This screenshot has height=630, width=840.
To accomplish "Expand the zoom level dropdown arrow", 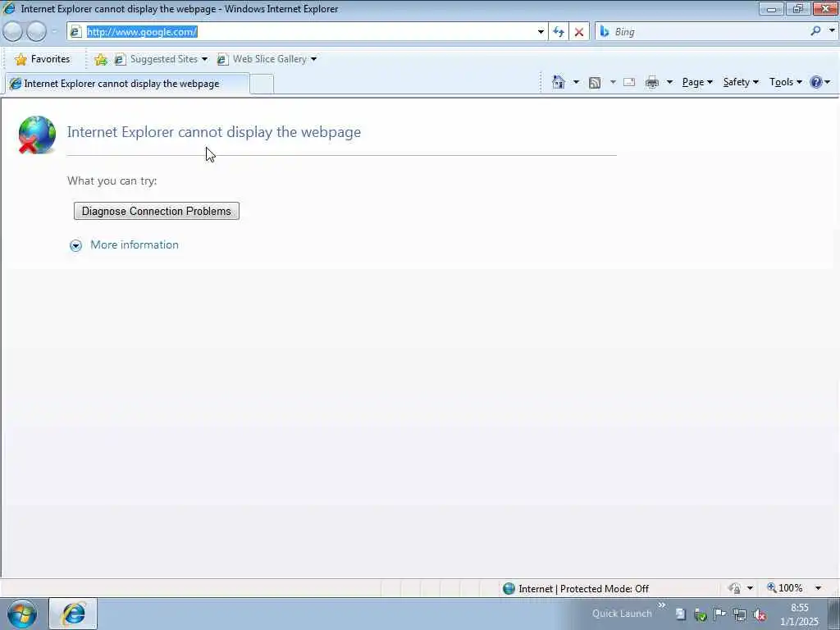I will tap(818, 588).
